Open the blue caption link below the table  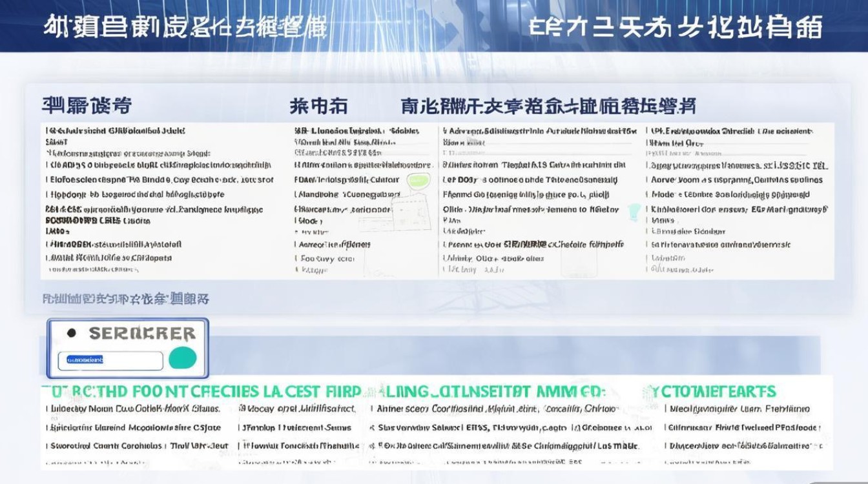[x=126, y=299]
